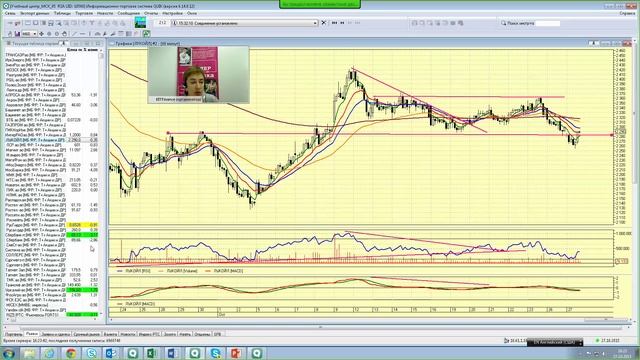Open the Настройки menu
The image size is (640, 360).
(172, 13)
